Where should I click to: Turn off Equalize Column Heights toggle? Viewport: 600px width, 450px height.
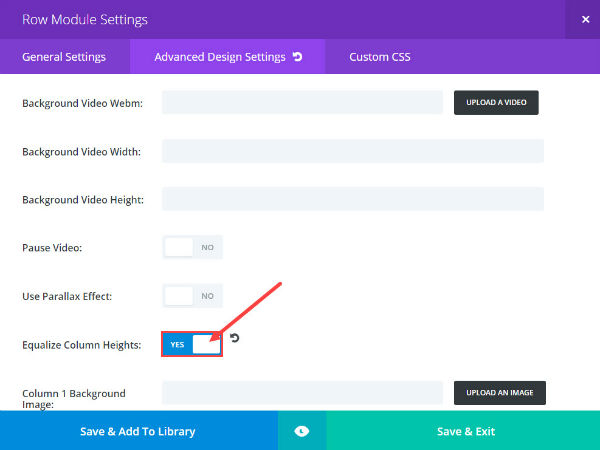[x=192, y=344]
